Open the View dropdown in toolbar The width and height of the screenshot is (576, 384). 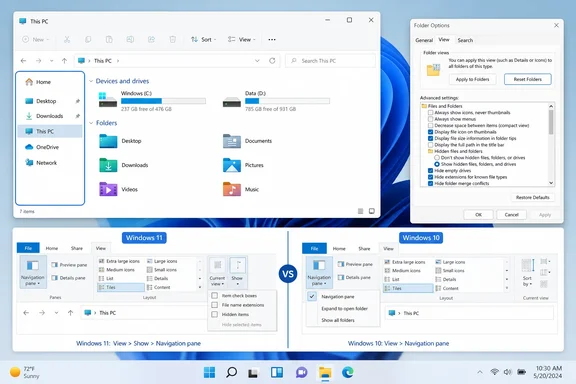[241, 39]
